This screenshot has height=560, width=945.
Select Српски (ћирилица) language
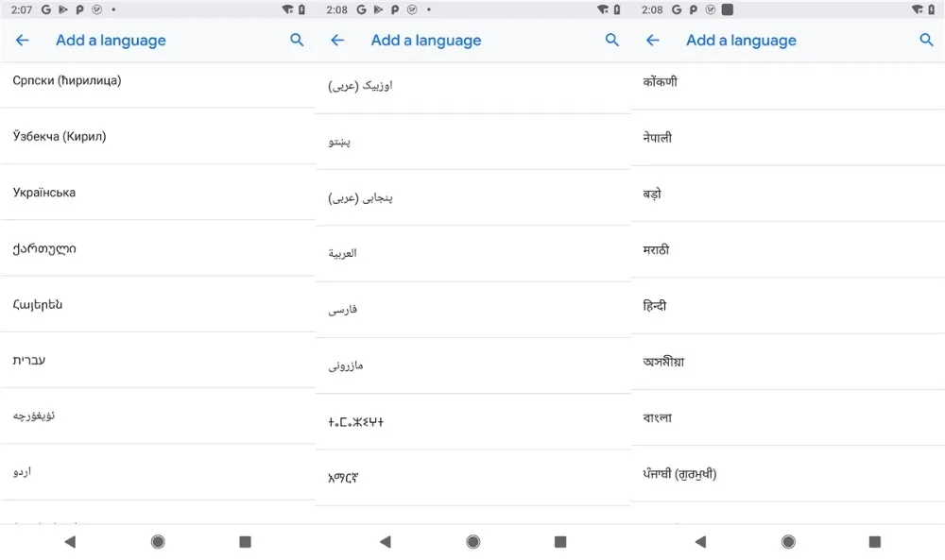(157, 80)
